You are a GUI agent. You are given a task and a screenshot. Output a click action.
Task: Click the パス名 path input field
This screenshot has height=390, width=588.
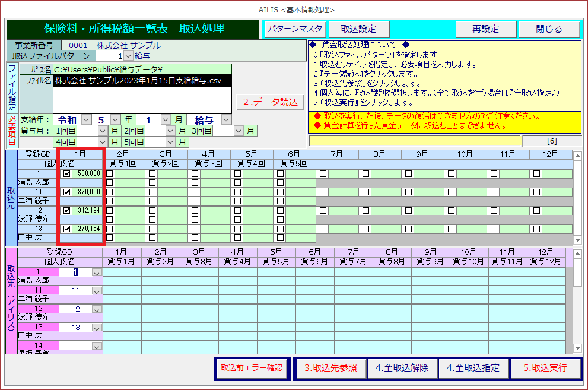tap(142, 69)
